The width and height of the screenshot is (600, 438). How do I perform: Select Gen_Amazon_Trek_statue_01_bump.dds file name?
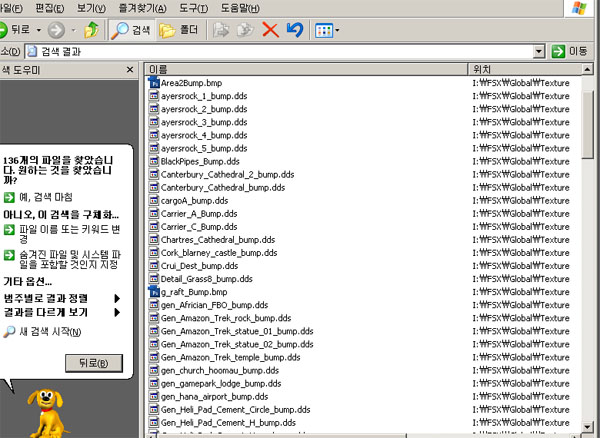(x=237, y=331)
